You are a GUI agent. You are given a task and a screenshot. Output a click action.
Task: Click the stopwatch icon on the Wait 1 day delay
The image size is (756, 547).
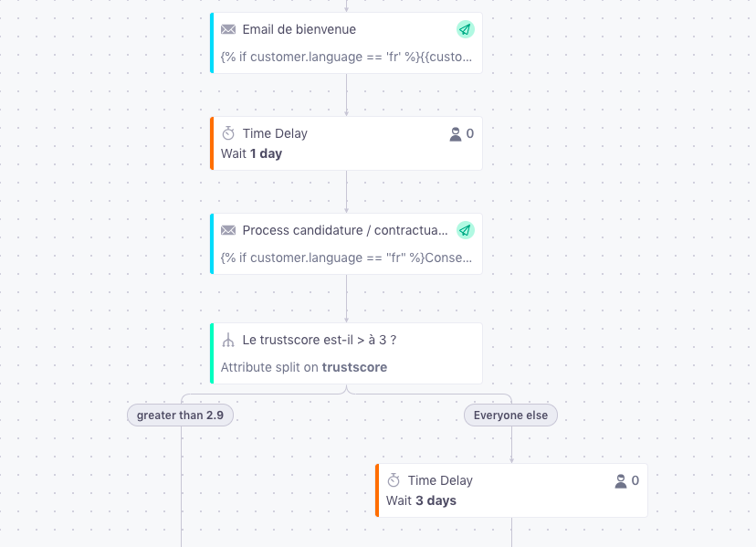tap(228, 133)
